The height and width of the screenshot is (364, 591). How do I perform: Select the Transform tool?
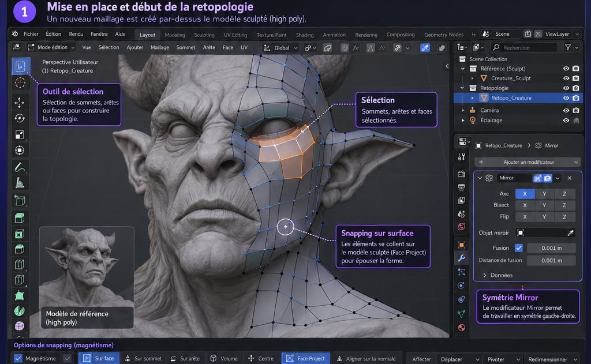click(20, 151)
